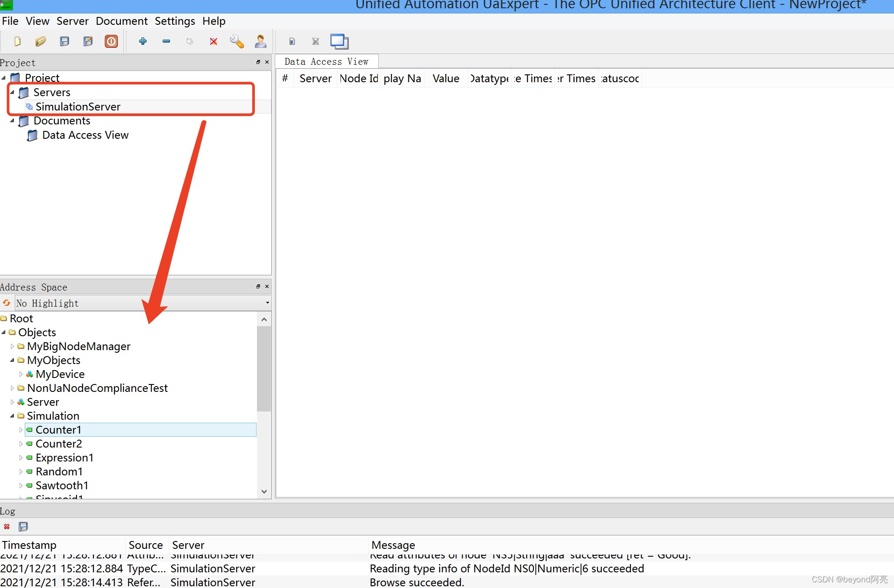Click the Add Server plus icon
The image size is (894, 588).
143,41
